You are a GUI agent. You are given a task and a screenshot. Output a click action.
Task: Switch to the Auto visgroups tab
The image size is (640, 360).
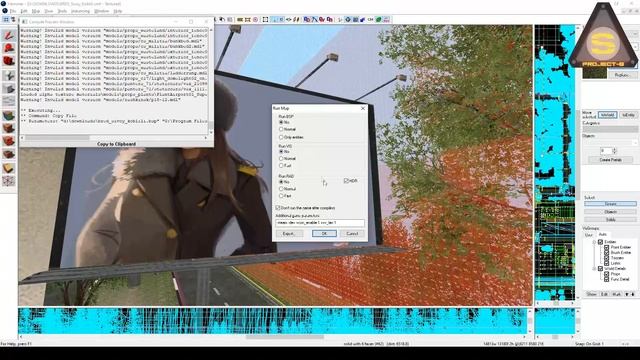pyautogui.click(x=602, y=235)
